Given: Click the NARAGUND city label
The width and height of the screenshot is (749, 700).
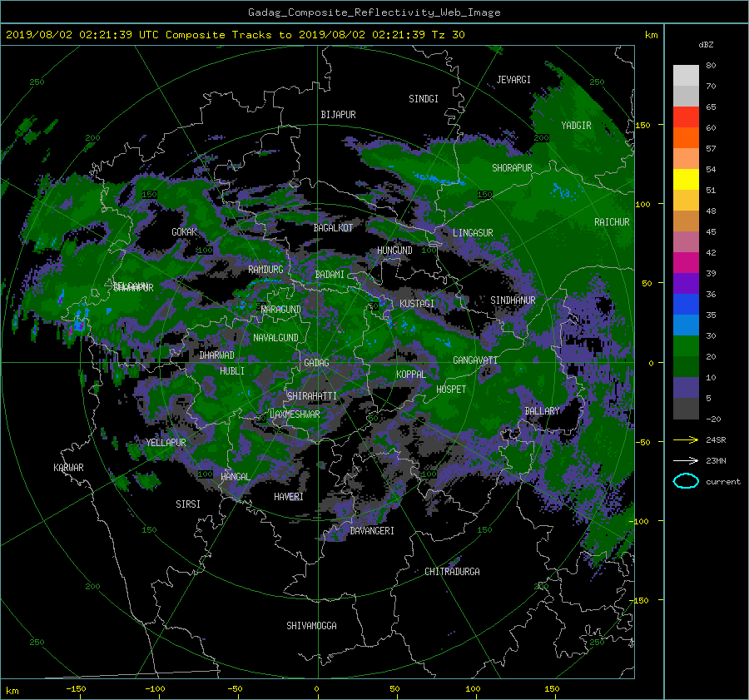Looking at the screenshot, I should 281,310.
